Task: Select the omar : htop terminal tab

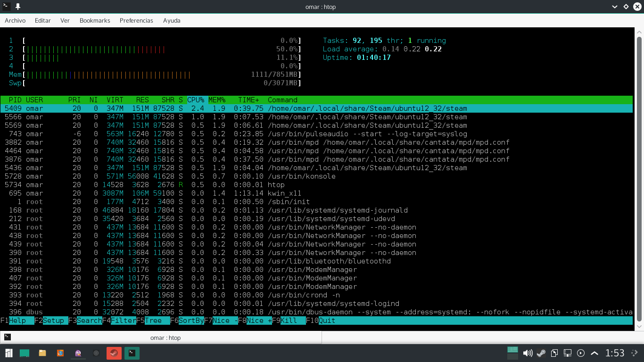Action: [161, 337]
